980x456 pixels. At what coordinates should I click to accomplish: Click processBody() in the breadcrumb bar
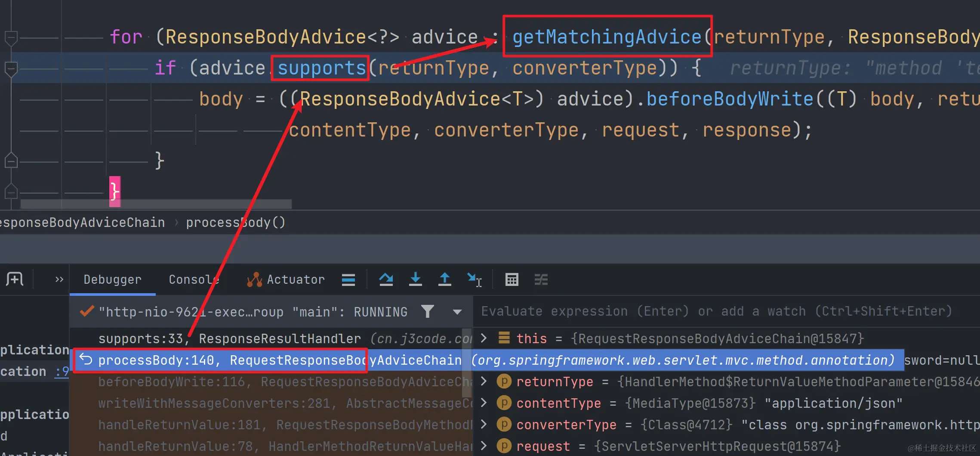pos(235,223)
